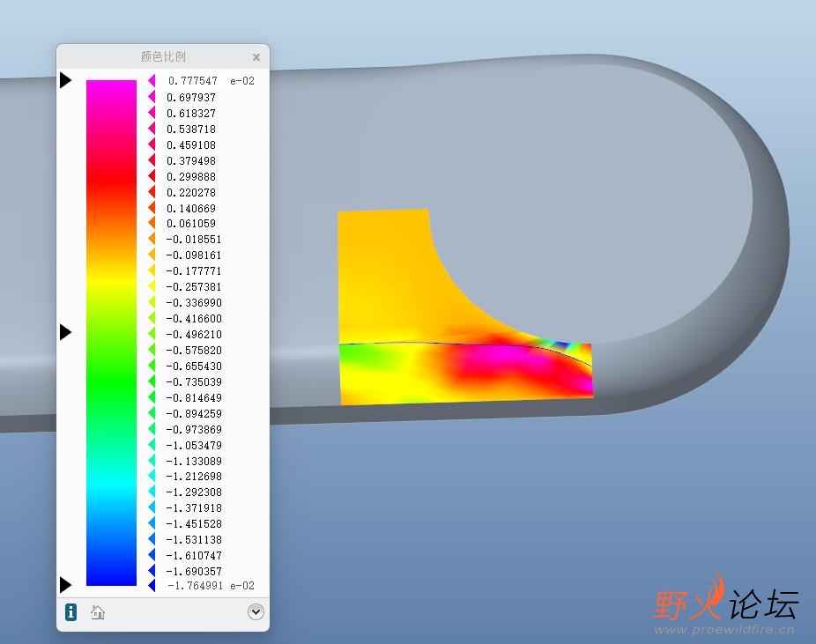Select the top black triangle range marker
Viewport: 816px width, 644px height.
(x=65, y=80)
